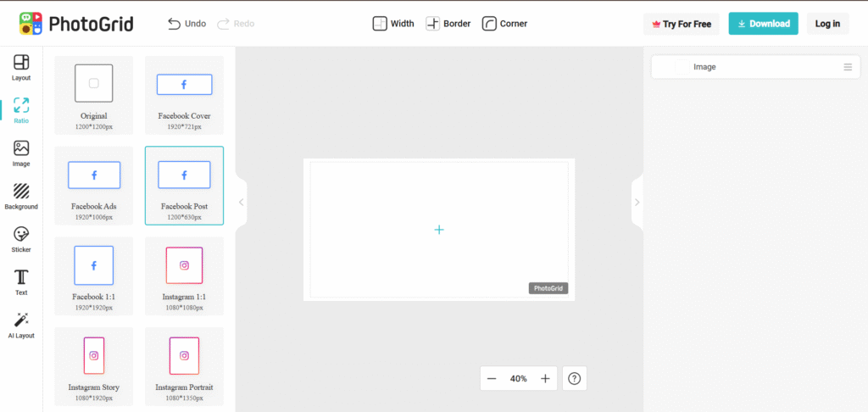Screen dimensions: 868x412
Task: Select the Image layer row
Action: [x=755, y=67]
